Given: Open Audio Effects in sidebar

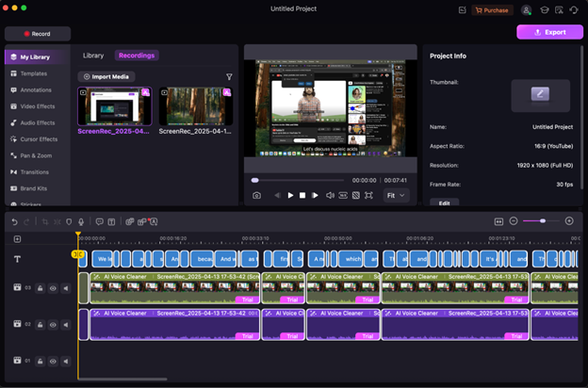Looking at the screenshot, I should [x=38, y=123].
